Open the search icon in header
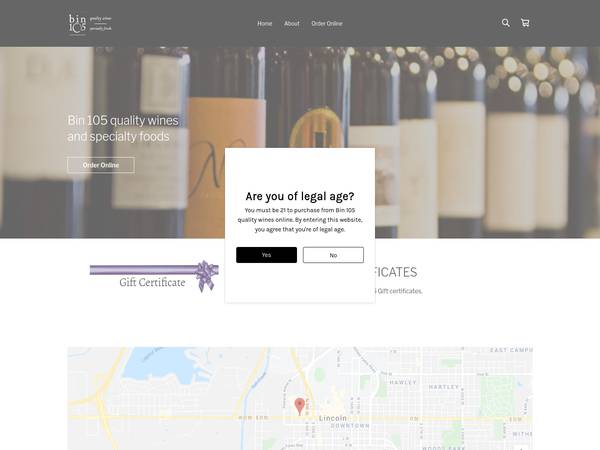Viewport: 600px width, 450px height. point(505,23)
